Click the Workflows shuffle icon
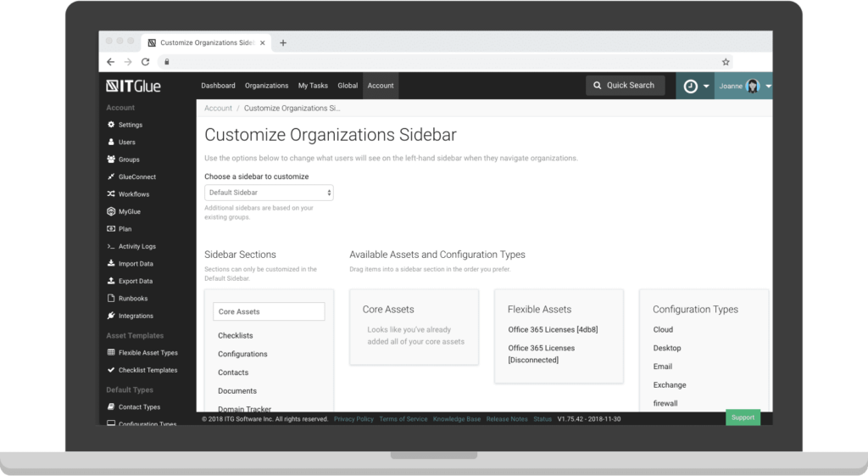The width and height of the screenshot is (868, 476). pyautogui.click(x=111, y=194)
